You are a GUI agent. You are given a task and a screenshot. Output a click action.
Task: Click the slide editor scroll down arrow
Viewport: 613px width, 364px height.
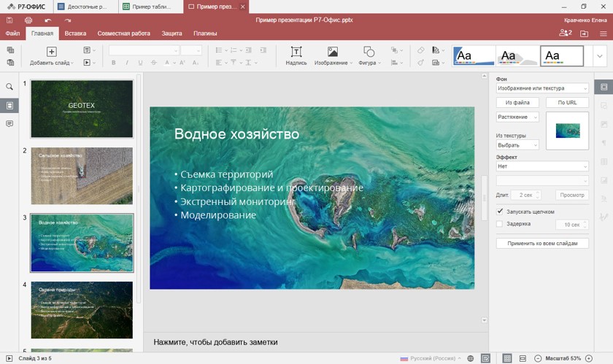click(484, 320)
